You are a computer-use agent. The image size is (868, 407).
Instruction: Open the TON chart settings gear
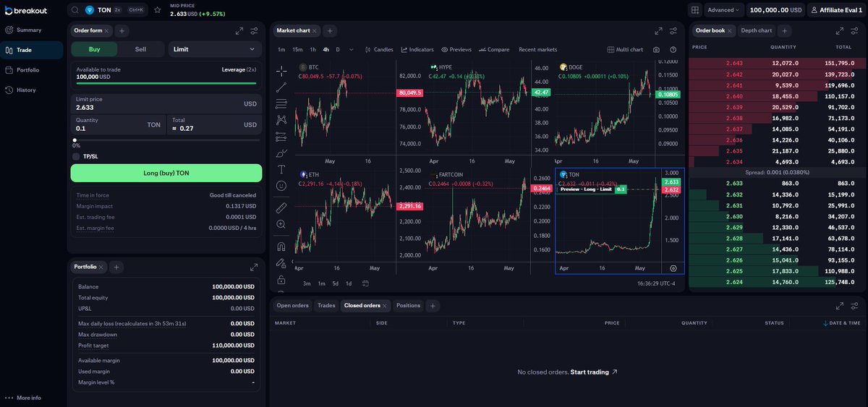pyautogui.click(x=673, y=267)
